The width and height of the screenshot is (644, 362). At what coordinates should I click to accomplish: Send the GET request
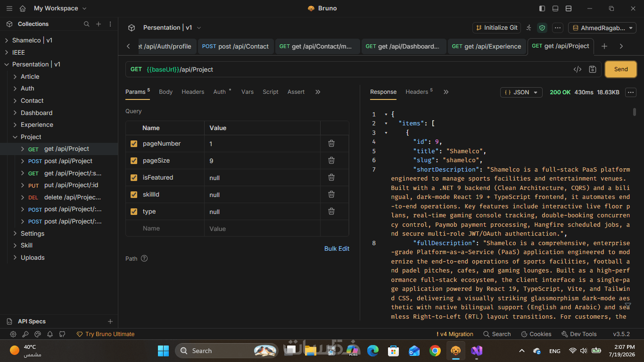621,69
